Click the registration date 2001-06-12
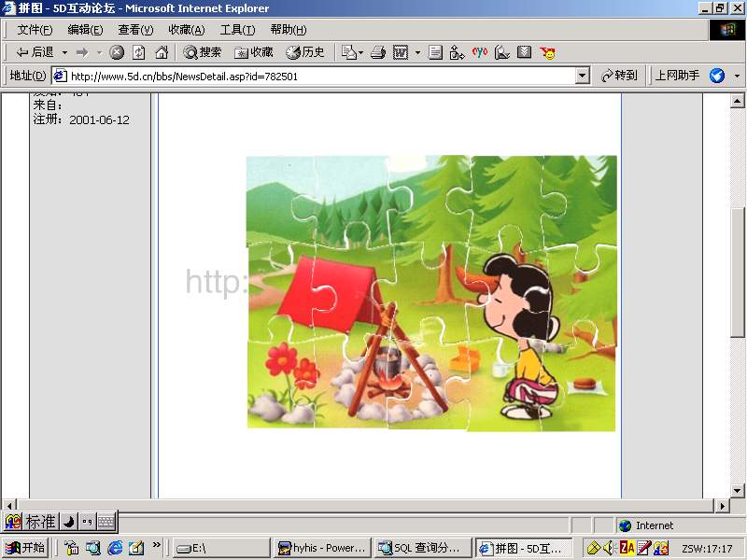Screen dimensions: 747x560 99,119
